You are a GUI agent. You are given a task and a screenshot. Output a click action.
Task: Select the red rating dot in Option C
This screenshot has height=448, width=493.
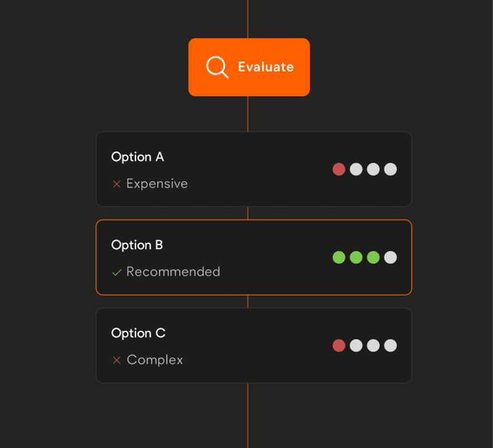pyautogui.click(x=339, y=345)
